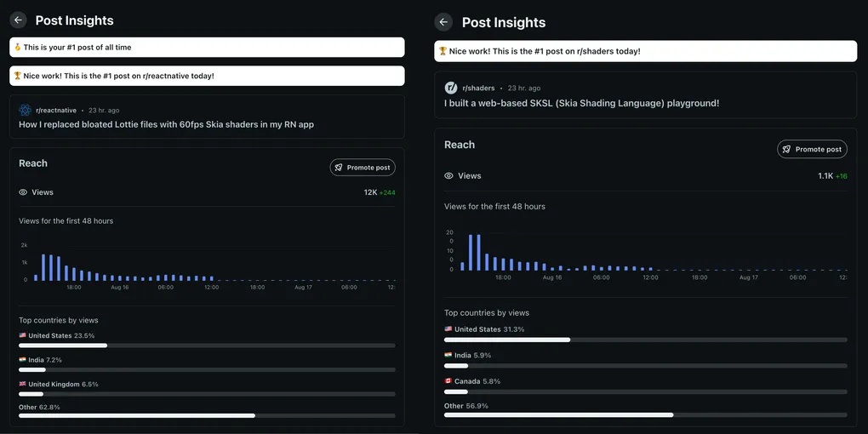Image resolution: width=868 pixels, height=434 pixels.
Task: Click the medal emoji in #1 post of all time banner
Action: [17, 47]
